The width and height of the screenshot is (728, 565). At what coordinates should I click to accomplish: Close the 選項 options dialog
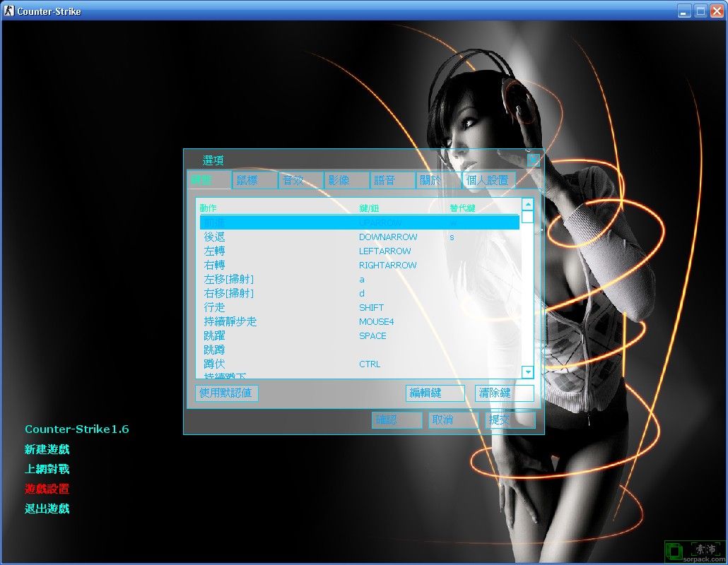tap(534, 160)
